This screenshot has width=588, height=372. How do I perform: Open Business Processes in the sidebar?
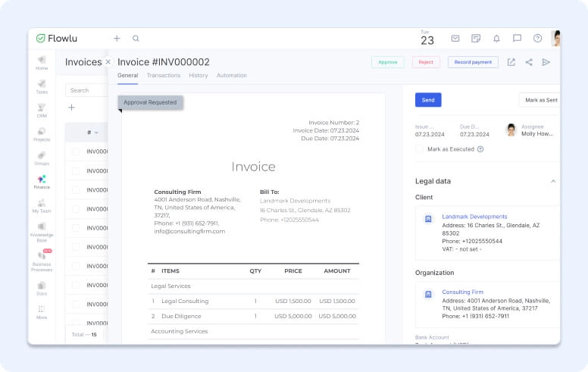(x=42, y=261)
